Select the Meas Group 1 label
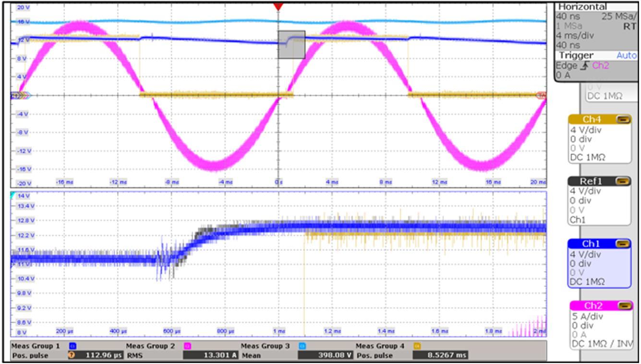 point(36,346)
